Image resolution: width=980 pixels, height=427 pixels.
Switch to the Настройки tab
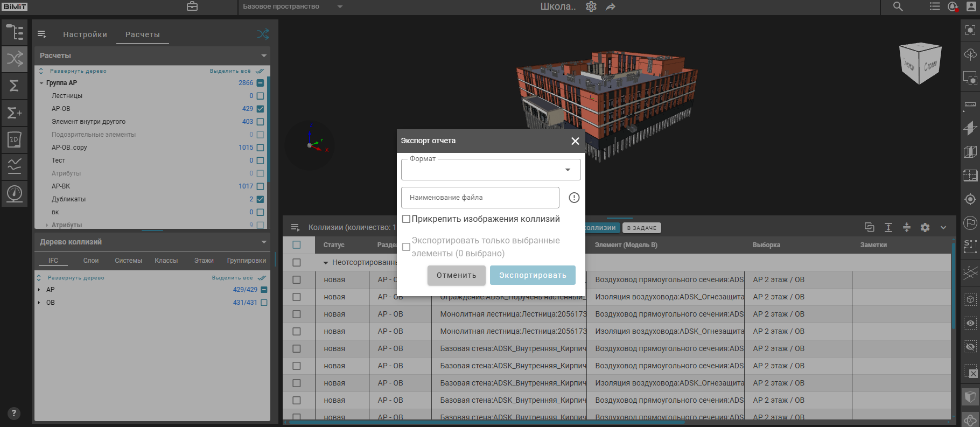coord(85,34)
